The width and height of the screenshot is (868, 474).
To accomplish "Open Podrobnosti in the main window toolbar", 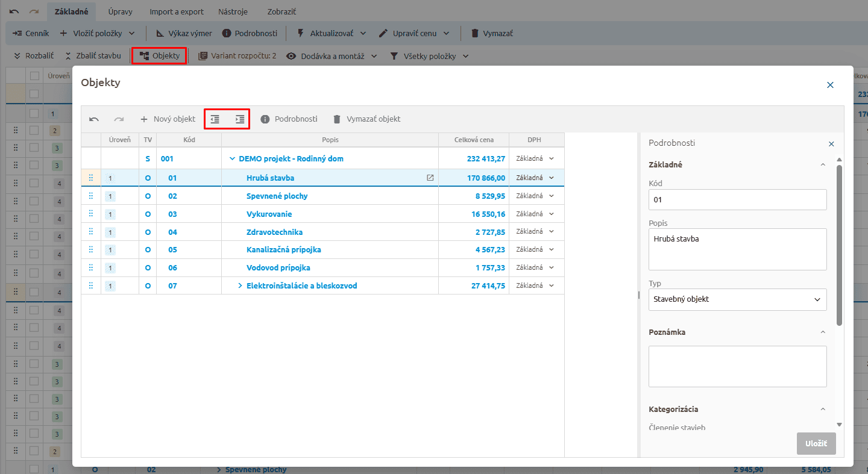I will 250,34.
